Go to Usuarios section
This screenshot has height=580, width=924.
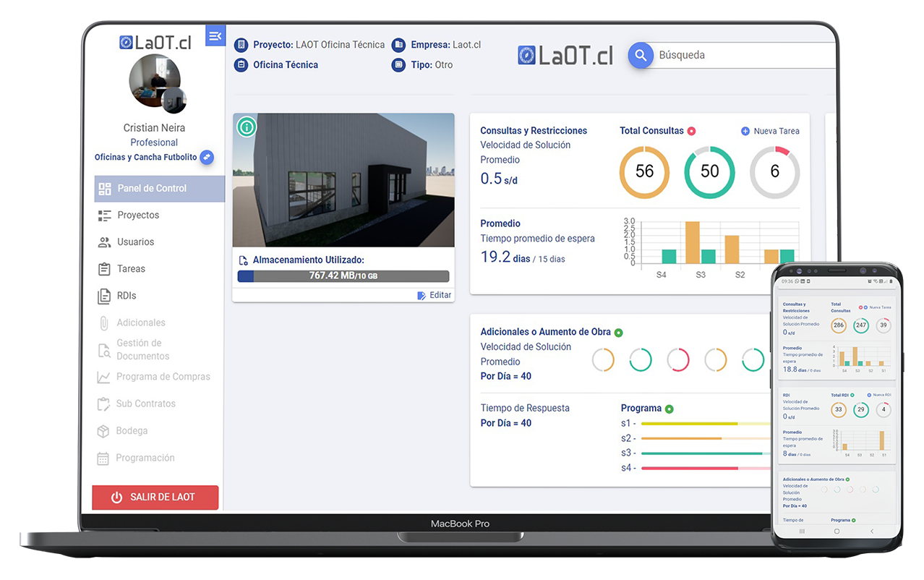pos(135,242)
